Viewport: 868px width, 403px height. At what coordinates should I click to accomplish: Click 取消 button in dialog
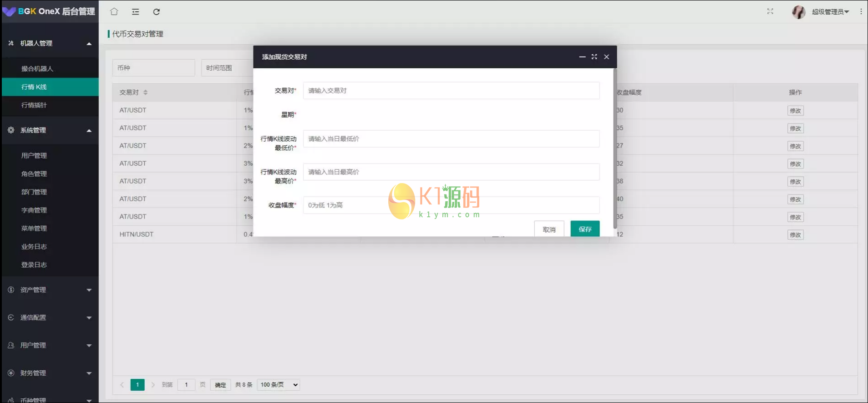pyautogui.click(x=549, y=229)
